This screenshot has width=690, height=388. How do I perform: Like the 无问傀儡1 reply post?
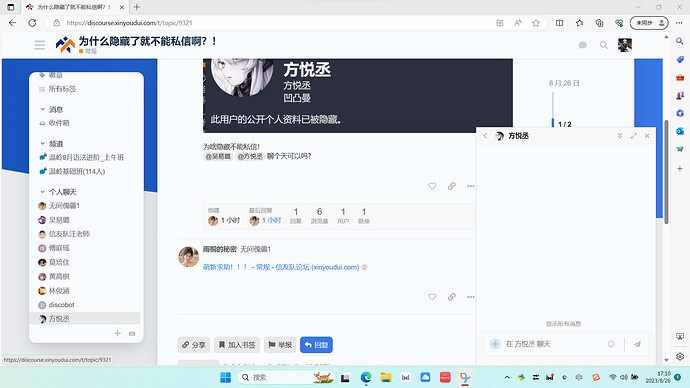[432, 297]
